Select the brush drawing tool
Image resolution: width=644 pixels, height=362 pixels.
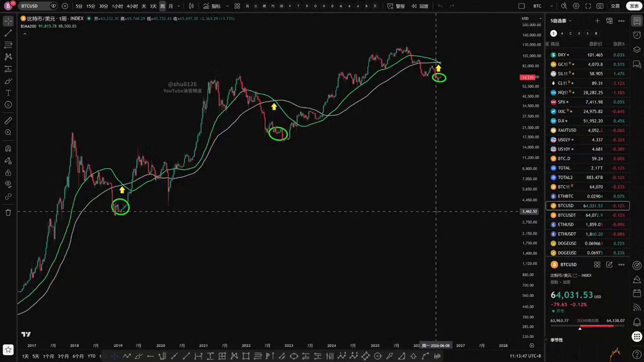point(8,81)
